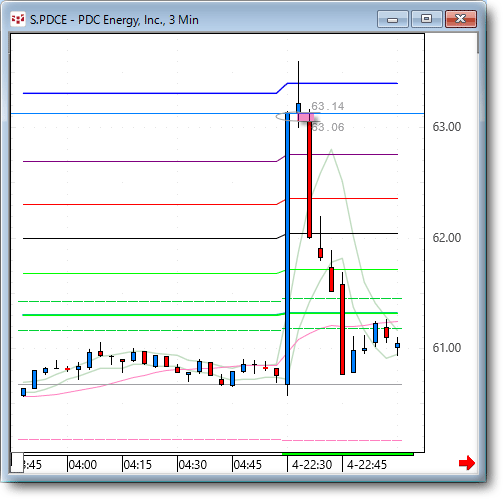This screenshot has height=500, width=504.
Task: Click the pink highlighted marker box
Action: click(306, 117)
